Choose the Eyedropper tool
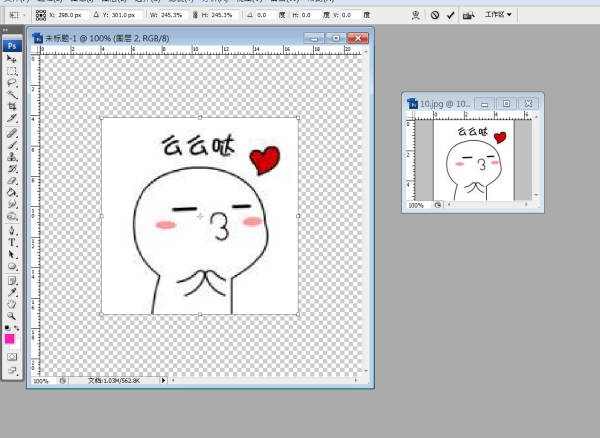Viewport: 600px width, 438px height. (12, 291)
